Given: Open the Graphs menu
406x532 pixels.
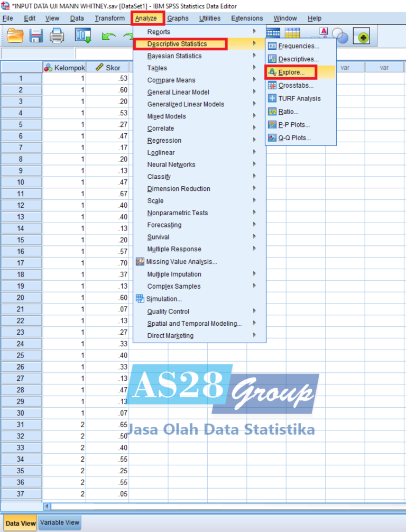Looking at the screenshot, I should coord(178,18).
